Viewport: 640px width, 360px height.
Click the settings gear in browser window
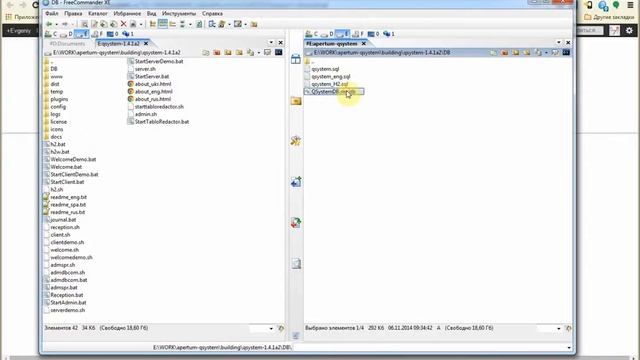[629, 30]
